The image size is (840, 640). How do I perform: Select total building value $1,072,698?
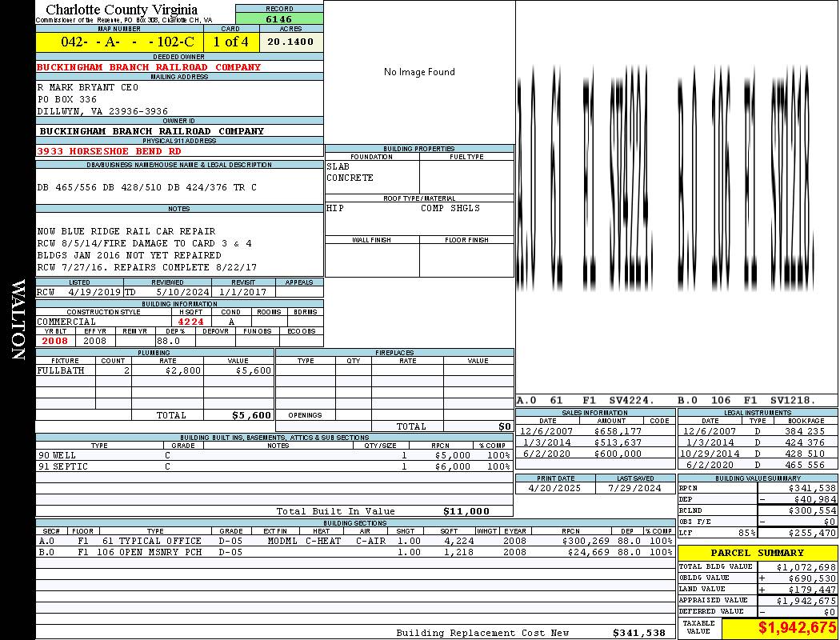click(806, 567)
